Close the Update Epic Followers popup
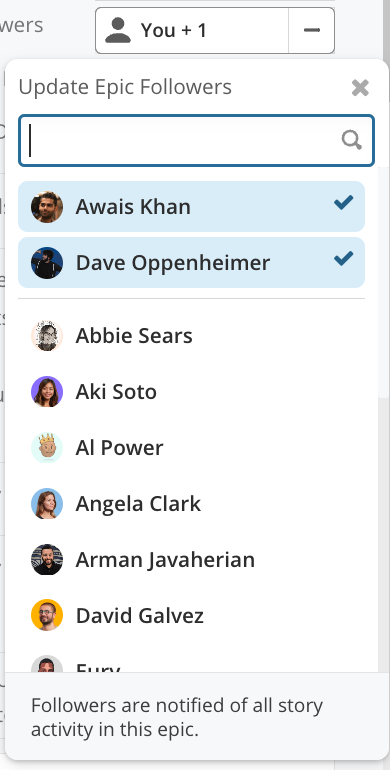 [360, 88]
